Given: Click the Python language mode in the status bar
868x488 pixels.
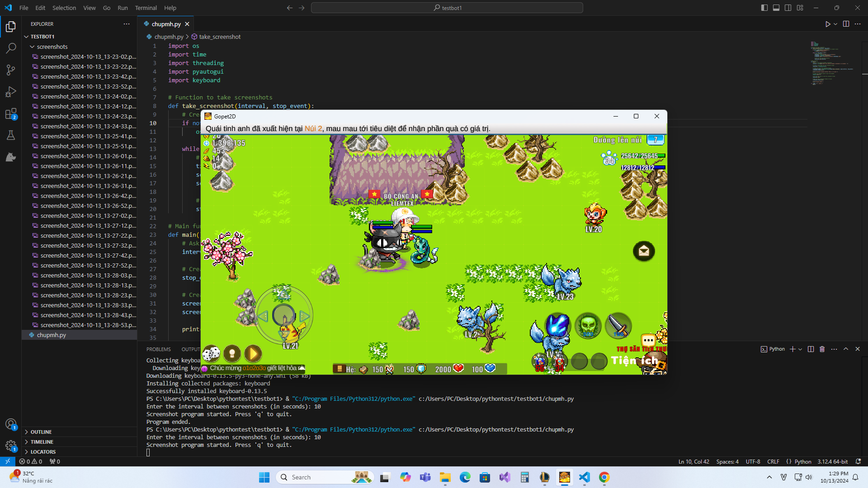Looking at the screenshot, I should pos(803,461).
